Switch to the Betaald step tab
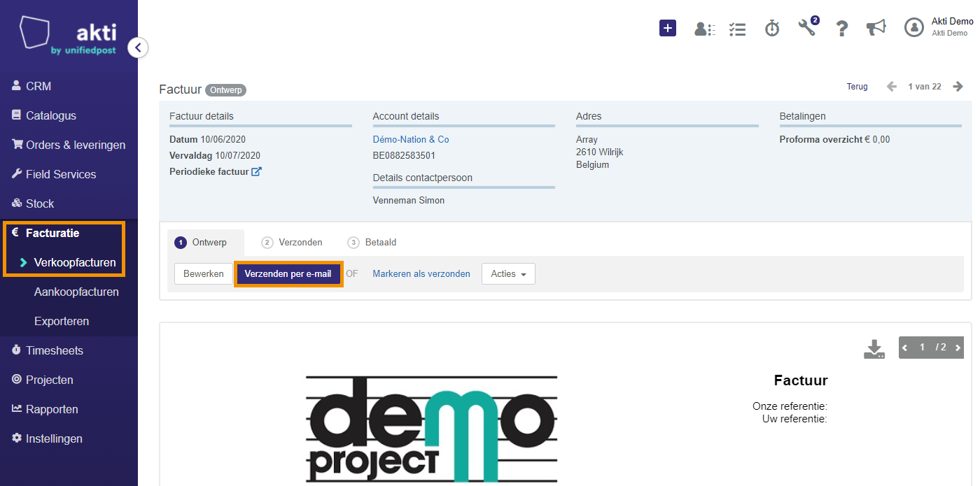 pos(372,243)
